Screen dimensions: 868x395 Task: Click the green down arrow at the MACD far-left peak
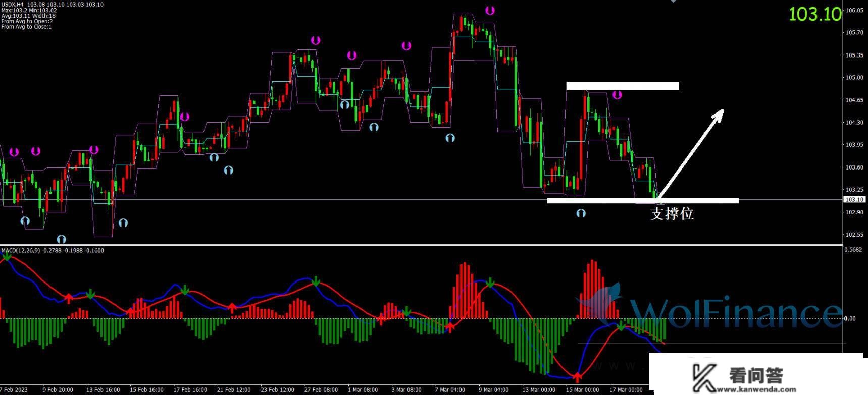coord(7,256)
